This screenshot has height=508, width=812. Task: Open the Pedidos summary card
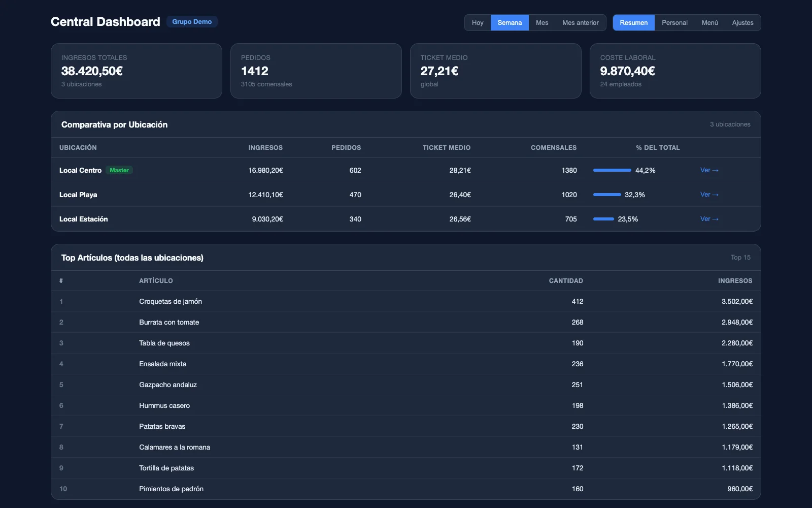316,71
